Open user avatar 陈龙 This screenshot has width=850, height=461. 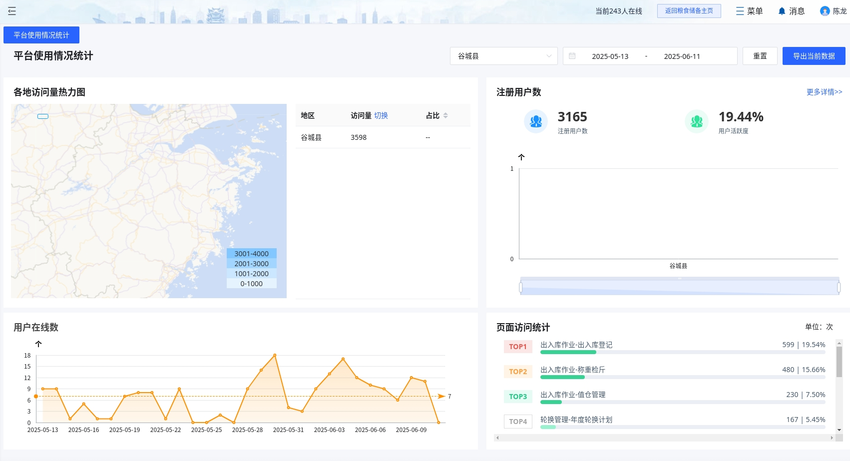pos(833,11)
